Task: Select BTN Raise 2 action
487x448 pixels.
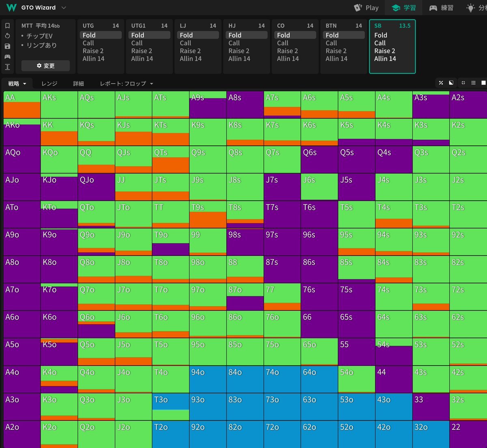Action: pyautogui.click(x=336, y=51)
